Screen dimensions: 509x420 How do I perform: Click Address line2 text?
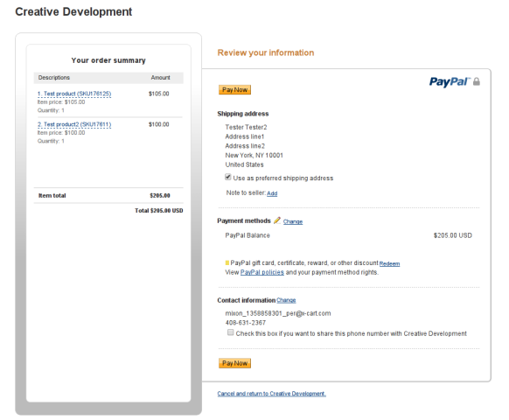coord(245,146)
